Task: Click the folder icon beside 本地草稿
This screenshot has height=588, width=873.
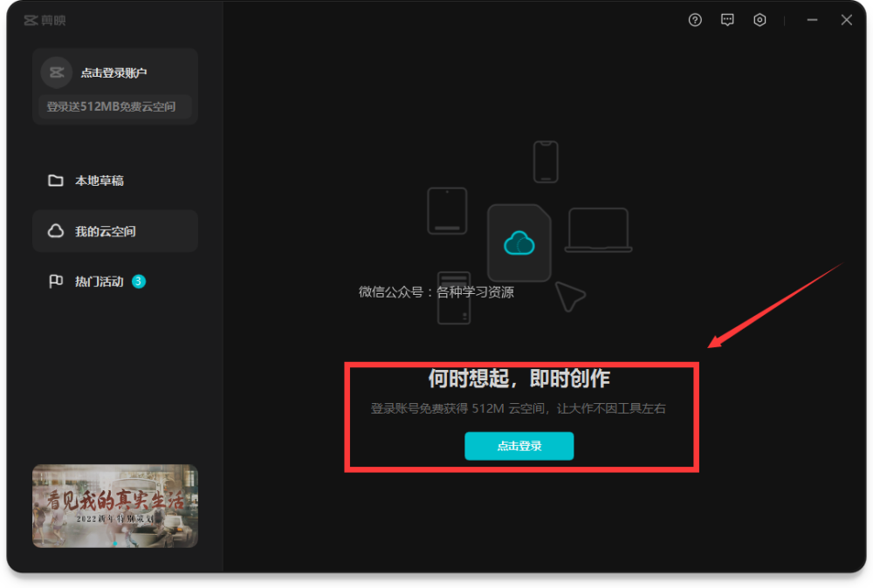Action: pyautogui.click(x=56, y=181)
